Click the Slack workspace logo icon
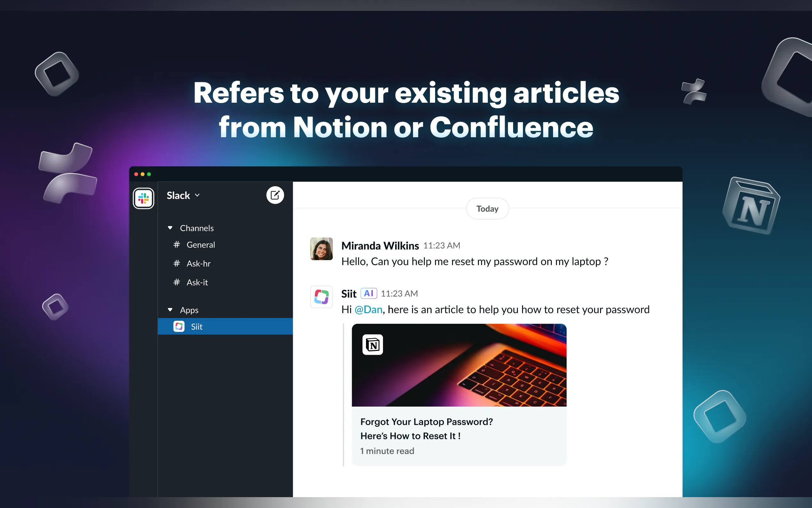812x508 pixels. pyautogui.click(x=143, y=198)
